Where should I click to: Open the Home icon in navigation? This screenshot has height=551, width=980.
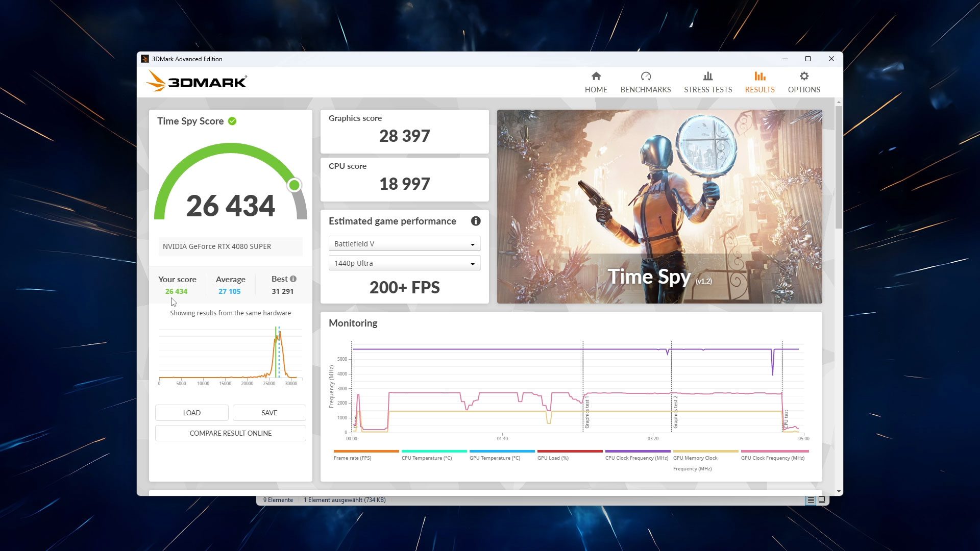tap(596, 77)
